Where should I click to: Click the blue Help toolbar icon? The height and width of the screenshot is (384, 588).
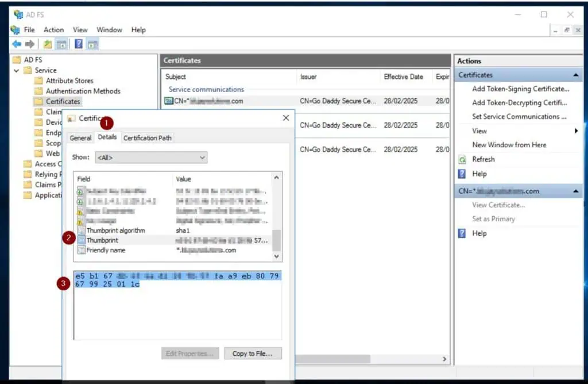78,44
